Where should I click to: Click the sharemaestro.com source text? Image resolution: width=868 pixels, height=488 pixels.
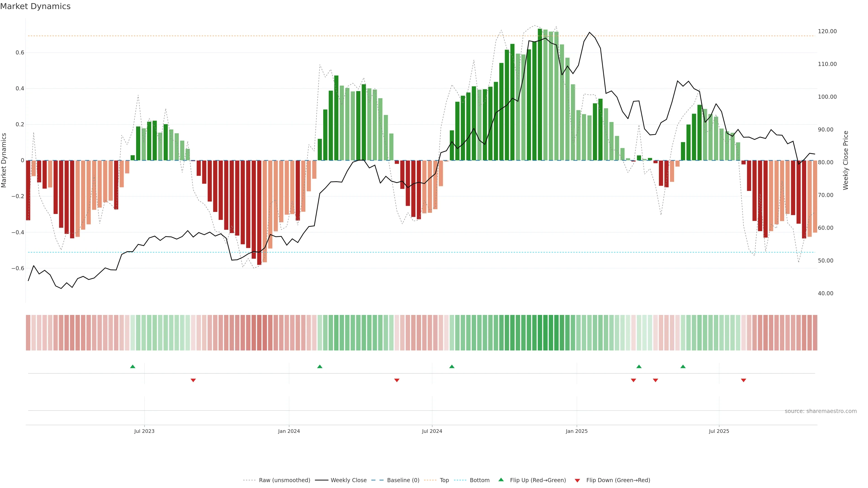pyautogui.click(x=821, y=411)
